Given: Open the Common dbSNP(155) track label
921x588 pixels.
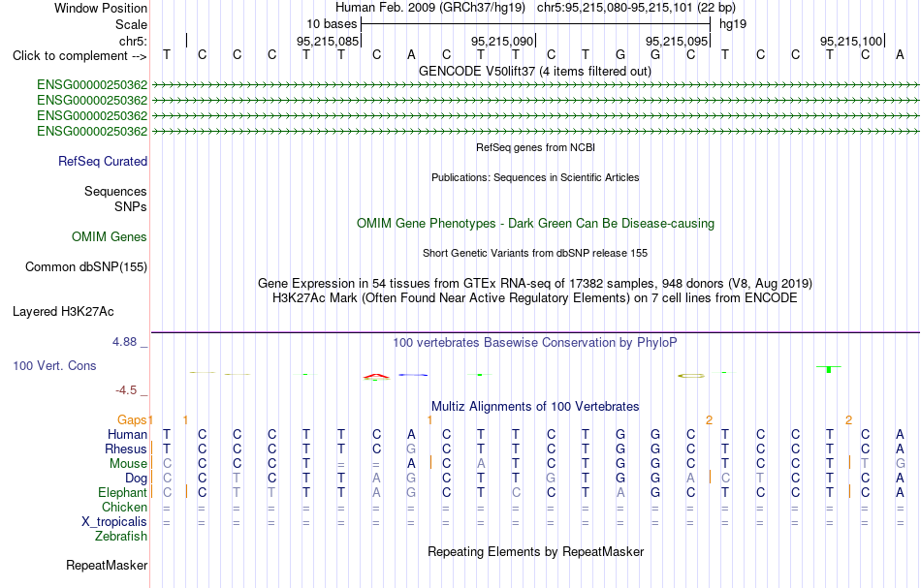Looking at the screenshot, I should click(86, 266).
